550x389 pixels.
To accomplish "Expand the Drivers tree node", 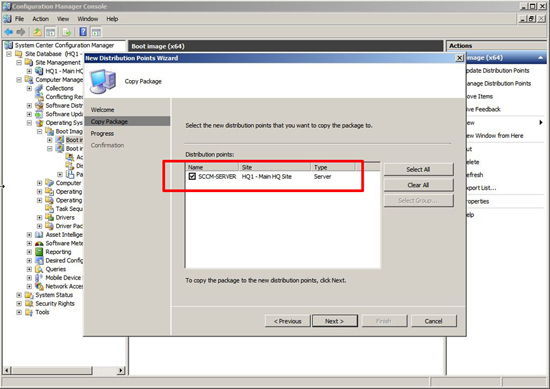I will 40,217.
